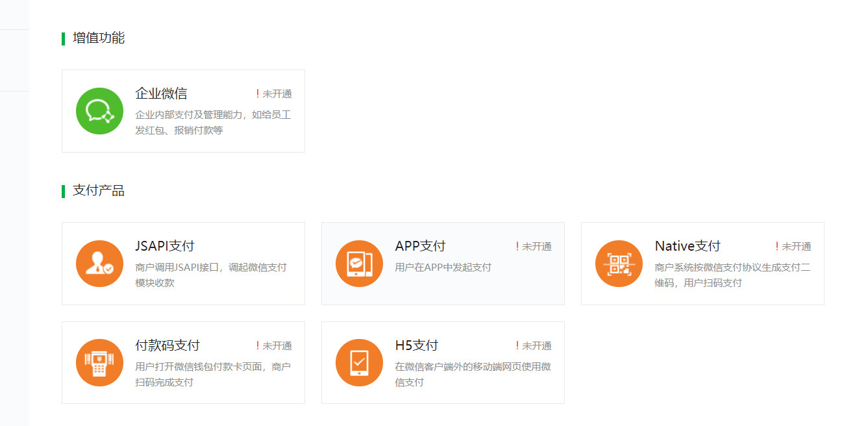868x426 pixels.
Task: Click the 付款码支付 description about 付款卡页面
Action: 213,375
